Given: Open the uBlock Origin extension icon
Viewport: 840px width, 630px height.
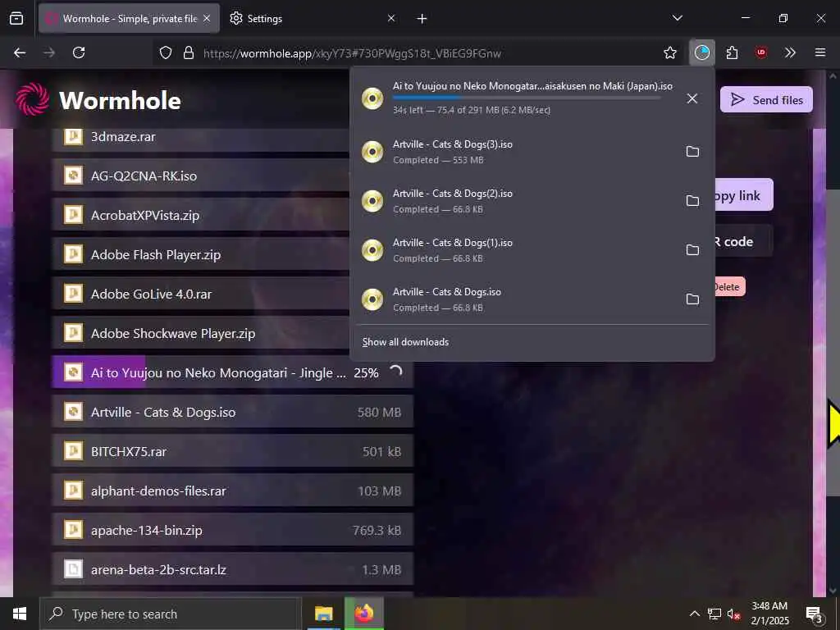Looking at the screenshot, I should pyautogui.click(x=760, y=52).
